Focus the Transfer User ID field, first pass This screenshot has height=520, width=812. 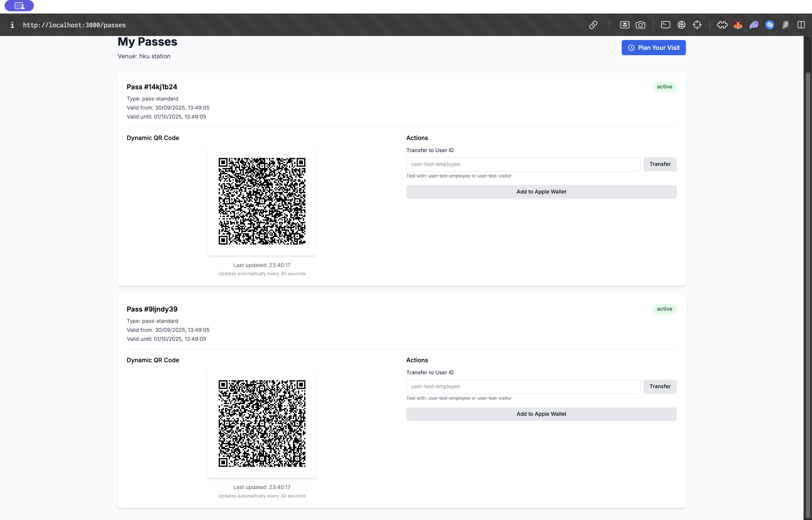point(523,165)
